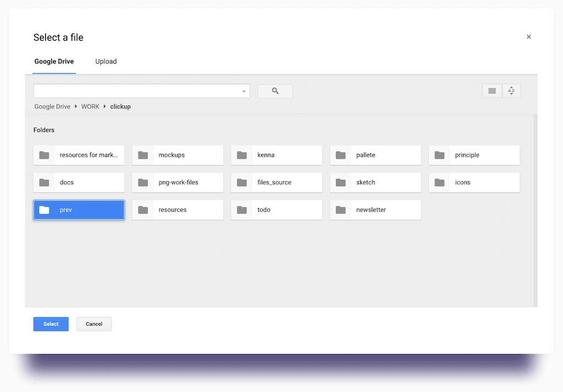
Task: Sort folders with the A-Z icon
Action: tap(511, 91)
